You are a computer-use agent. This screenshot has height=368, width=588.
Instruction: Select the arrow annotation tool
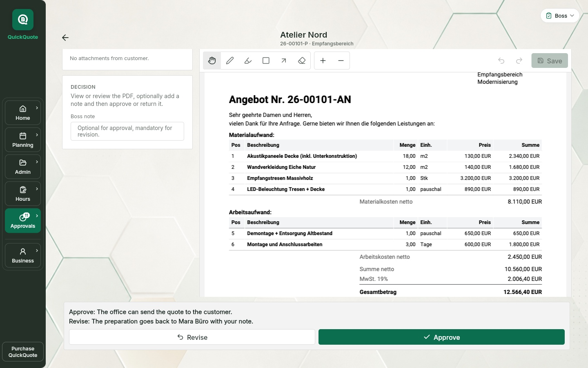coord(284,61)
